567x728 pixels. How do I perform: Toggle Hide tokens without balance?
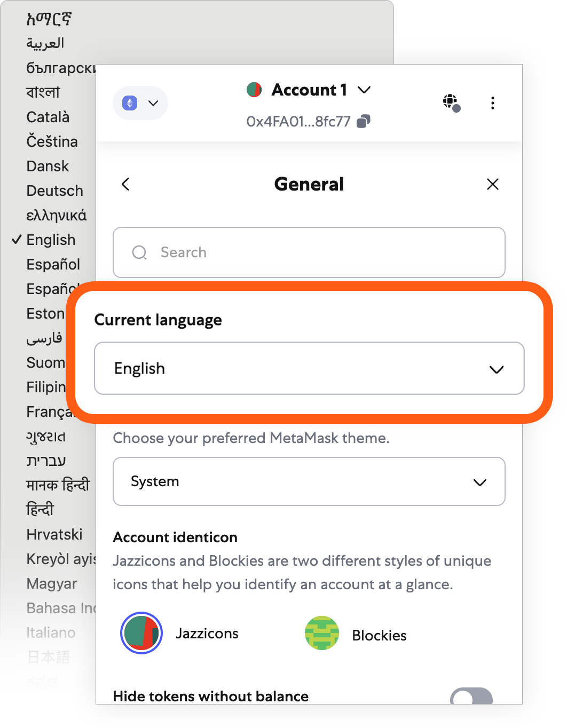(x=471, y=696)
